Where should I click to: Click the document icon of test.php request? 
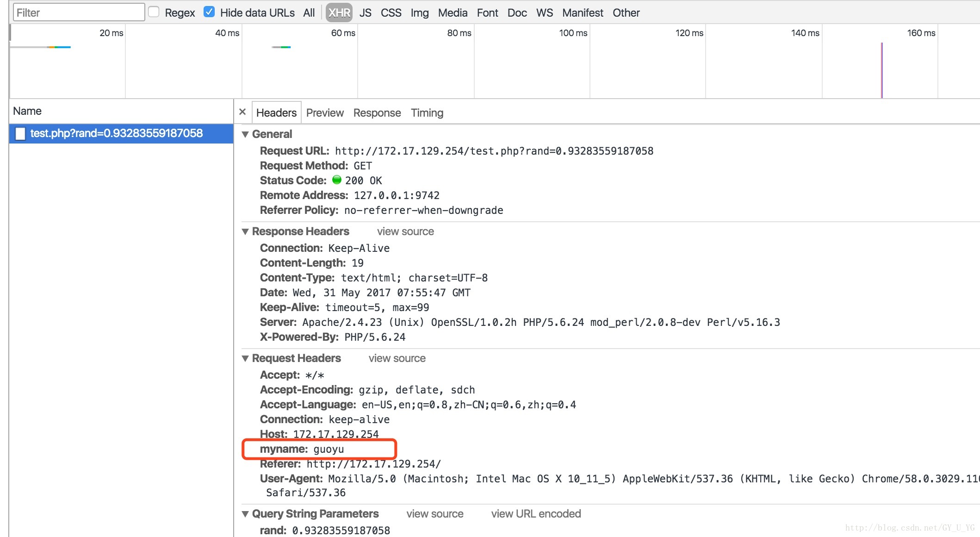pyautogui.click(x=20, y=134)
